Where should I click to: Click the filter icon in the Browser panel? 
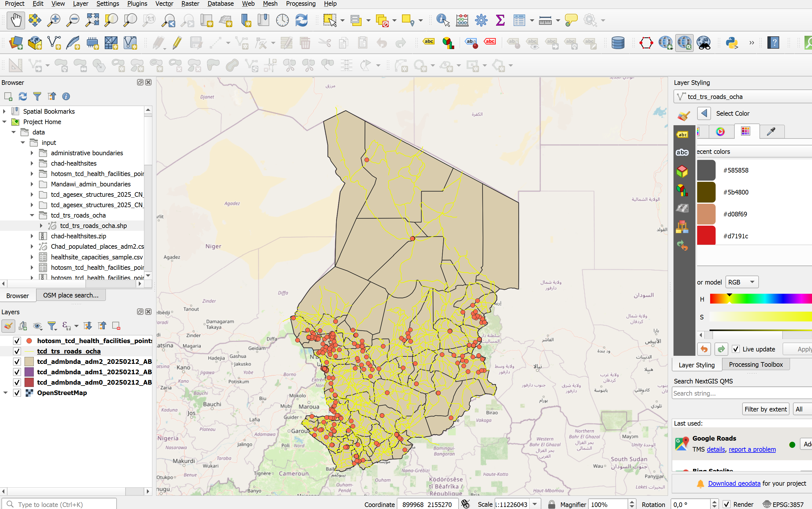(x=37, y=97)
